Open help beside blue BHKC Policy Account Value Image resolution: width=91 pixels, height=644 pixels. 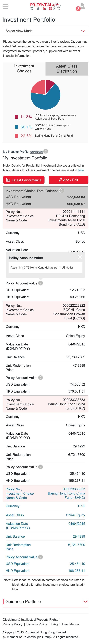click(x=41, y=557)
